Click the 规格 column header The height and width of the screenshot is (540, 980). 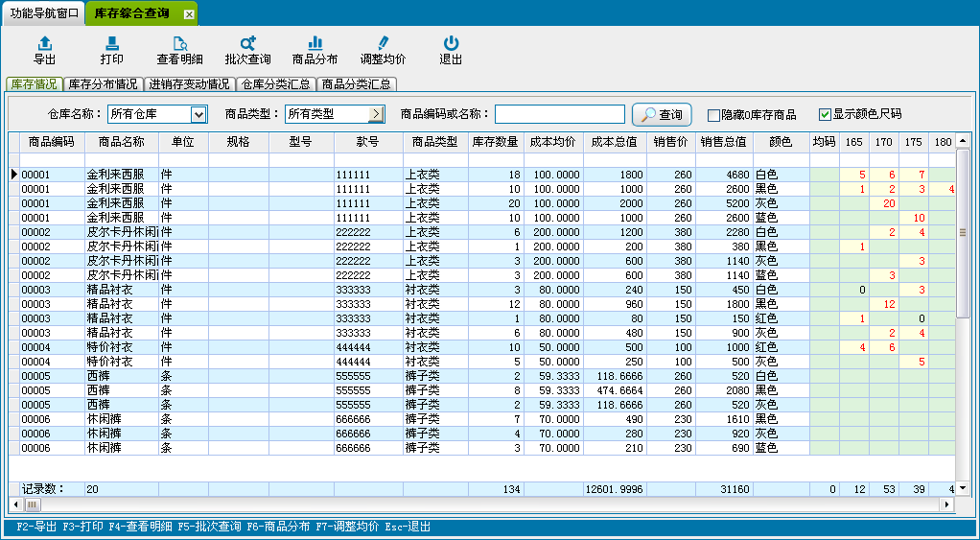point(238,142)
